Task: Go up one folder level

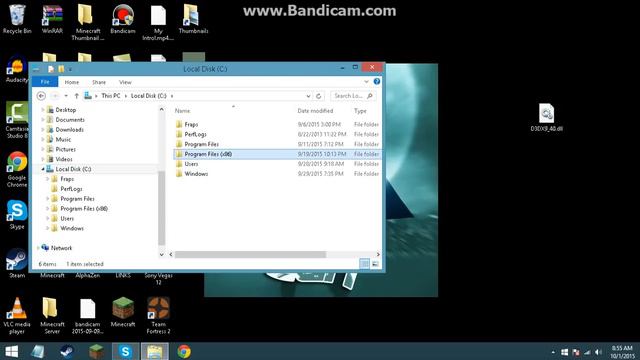Action: point(76,96)
